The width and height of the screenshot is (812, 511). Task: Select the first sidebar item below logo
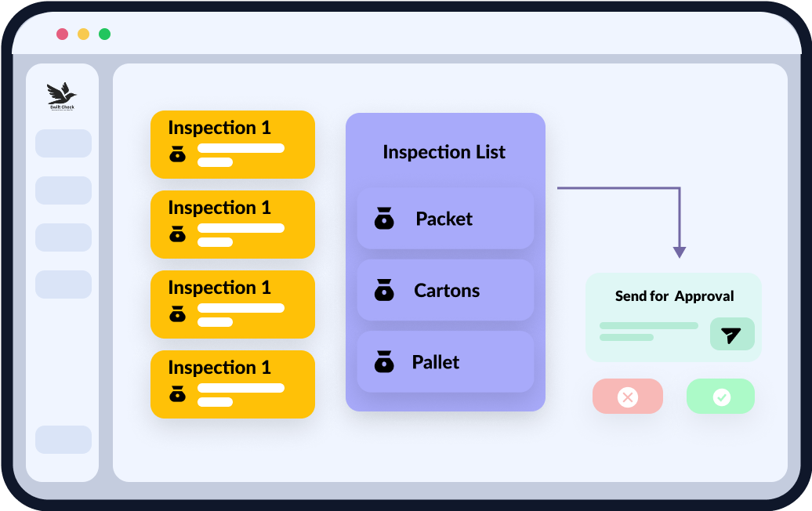point(63,143)
